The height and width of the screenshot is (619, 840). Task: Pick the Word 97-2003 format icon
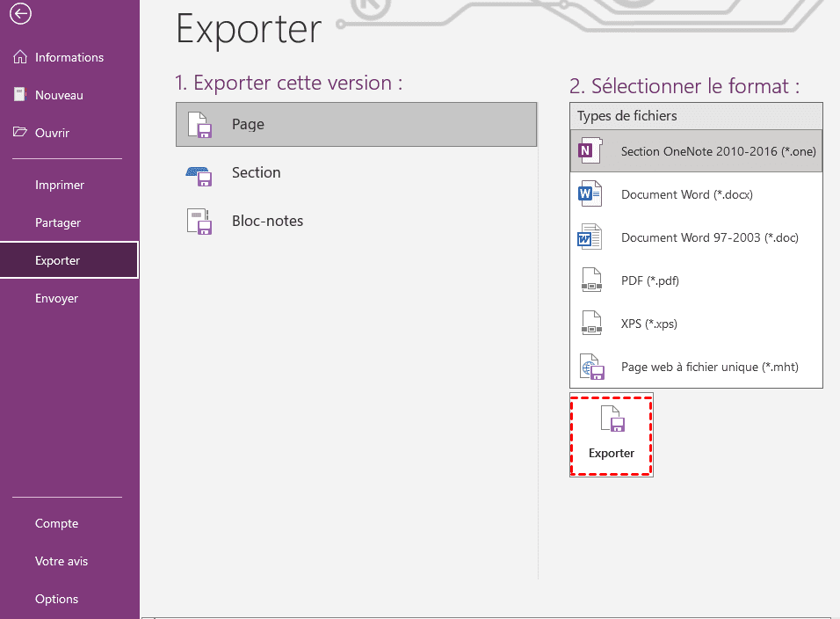(589, 237)
